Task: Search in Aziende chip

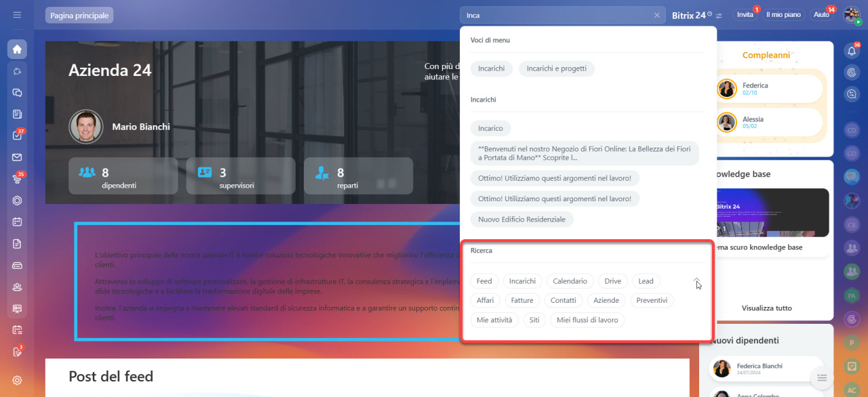Action: pos(606,300)
